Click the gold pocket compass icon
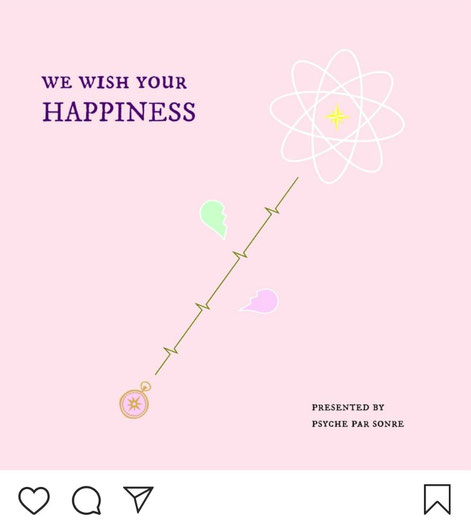 [x=135, y=400]
